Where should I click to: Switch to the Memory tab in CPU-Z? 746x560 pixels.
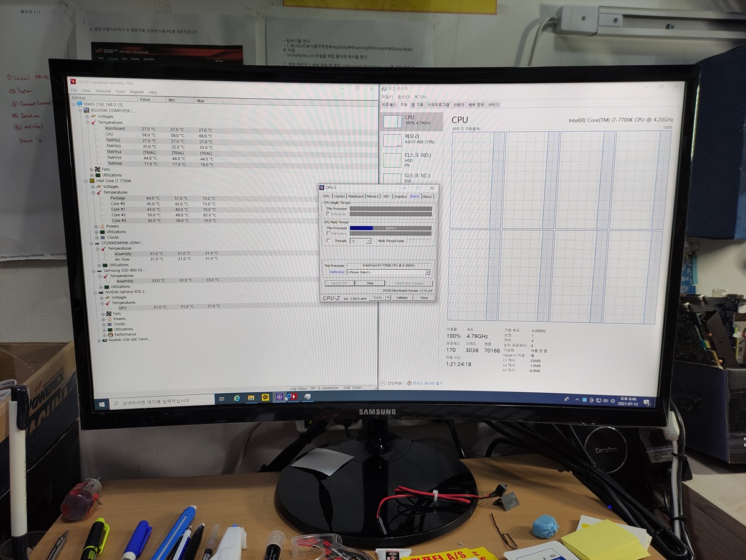[x=372, y=196]
